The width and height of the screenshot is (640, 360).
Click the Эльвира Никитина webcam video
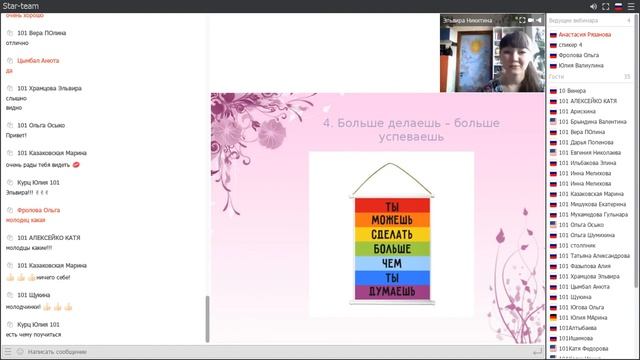tap(492, 53)
